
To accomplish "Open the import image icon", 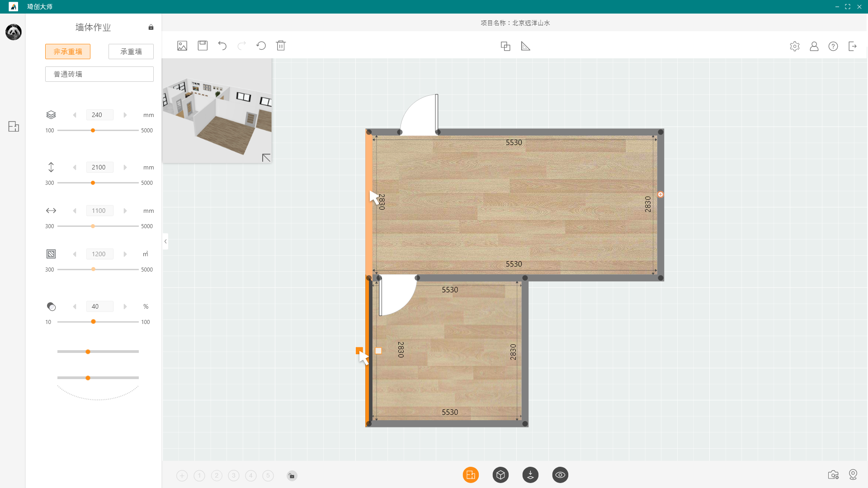I will pyautogui.click(x=182, y=46).
